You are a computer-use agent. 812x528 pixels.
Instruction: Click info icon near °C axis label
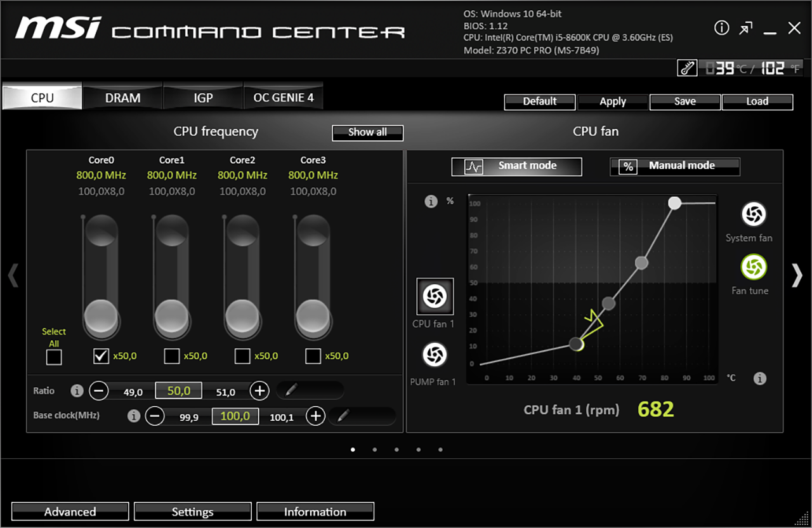coord(760,378)
